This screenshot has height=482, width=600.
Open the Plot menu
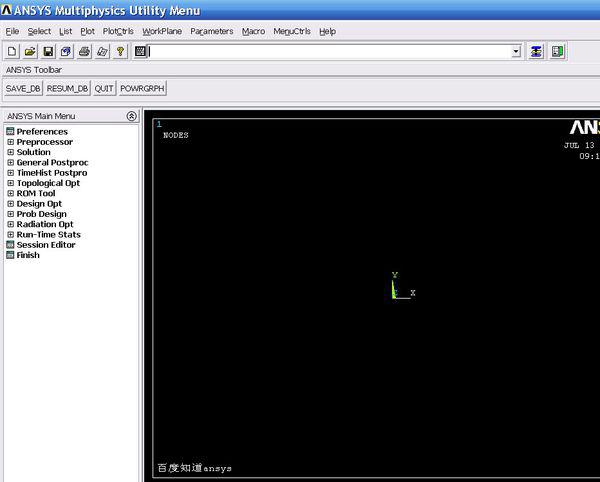click(x=87, y=31)
